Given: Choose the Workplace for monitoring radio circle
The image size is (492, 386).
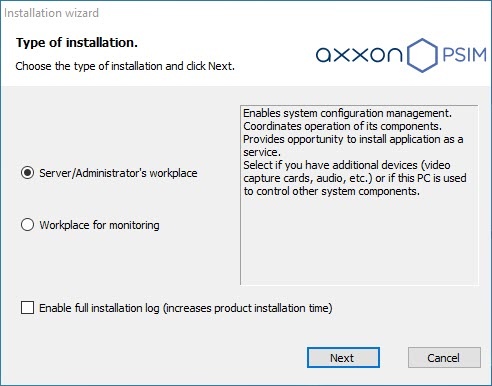Looking at the screenshot, I should pyautogui.click(x=27, y=225).
